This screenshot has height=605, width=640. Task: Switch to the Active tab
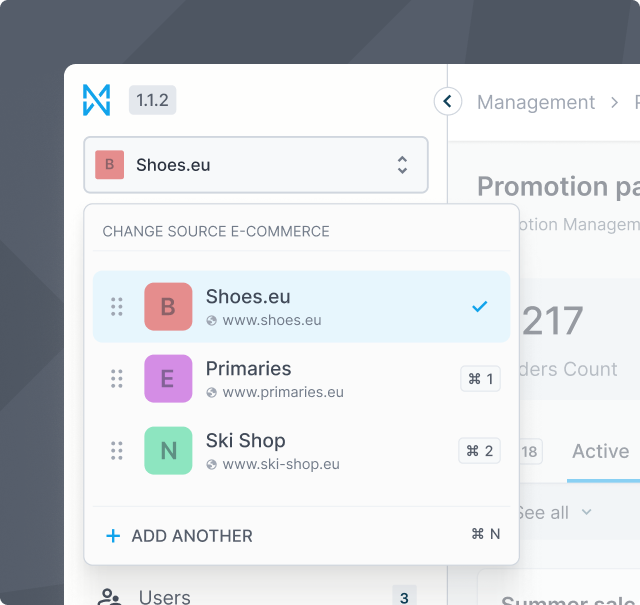(600, 451)
